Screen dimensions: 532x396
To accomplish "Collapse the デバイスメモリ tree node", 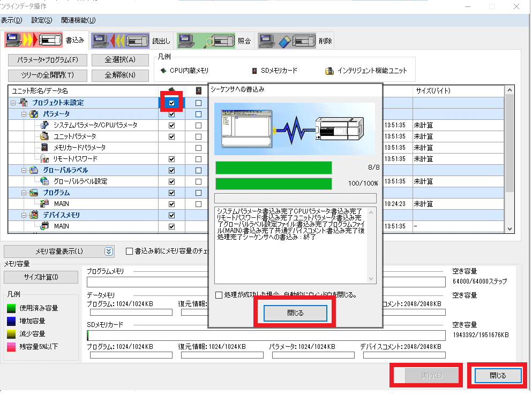I will pos(24,215).
